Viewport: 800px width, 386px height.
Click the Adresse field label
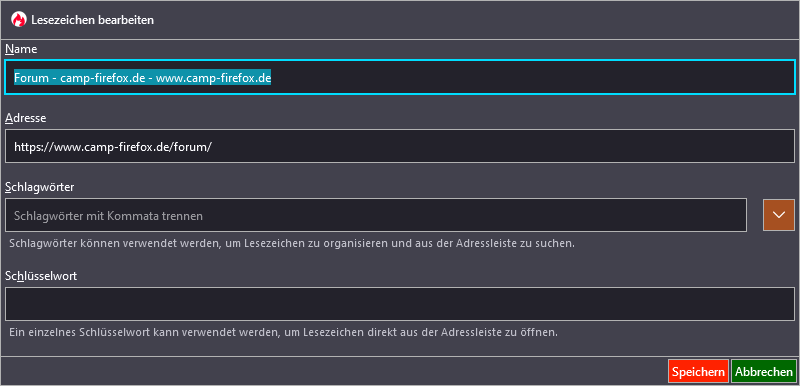coord(26,118)
